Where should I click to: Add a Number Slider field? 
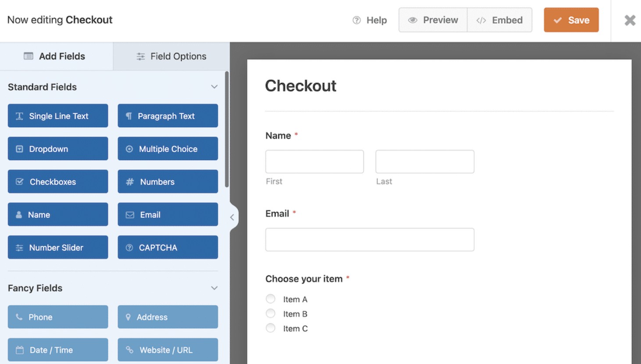point(57,247)
